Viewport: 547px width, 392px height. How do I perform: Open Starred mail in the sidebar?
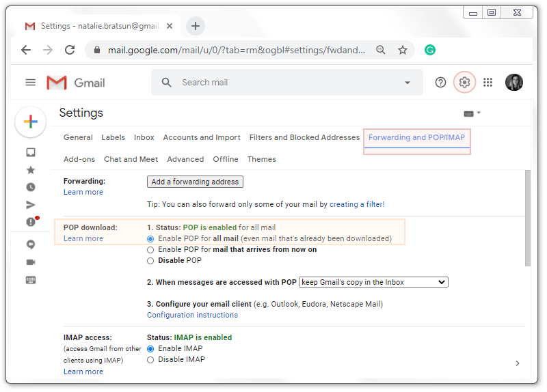pyautogui.click(x=31, y=170)
